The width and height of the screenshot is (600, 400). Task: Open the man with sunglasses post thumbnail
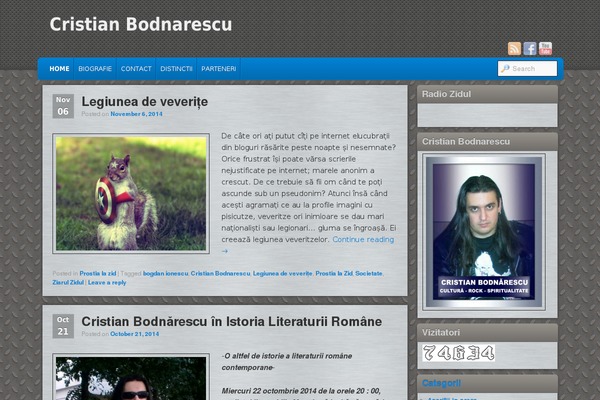click(131, 377)
